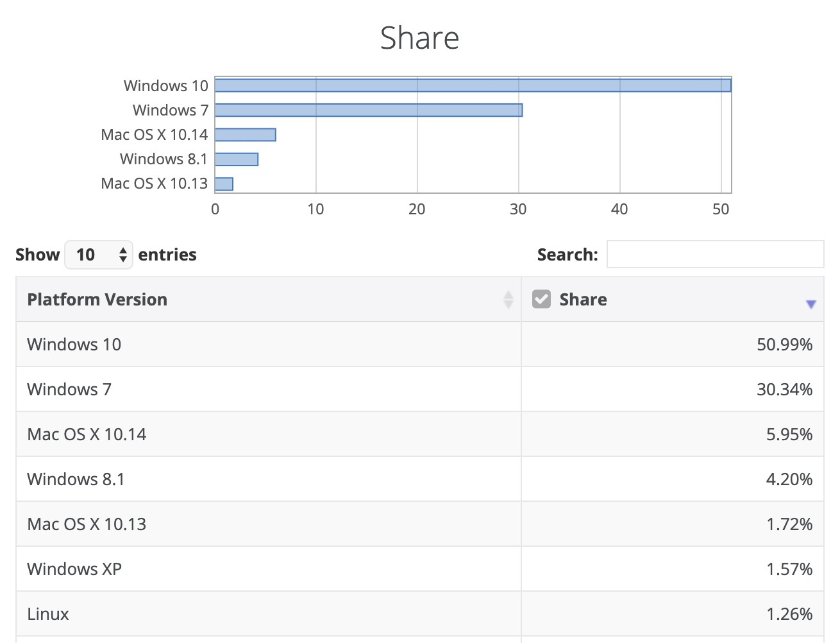Sort by the Platform Version sort arrows
Screen dimensions: 840x643
coord(508,300)
